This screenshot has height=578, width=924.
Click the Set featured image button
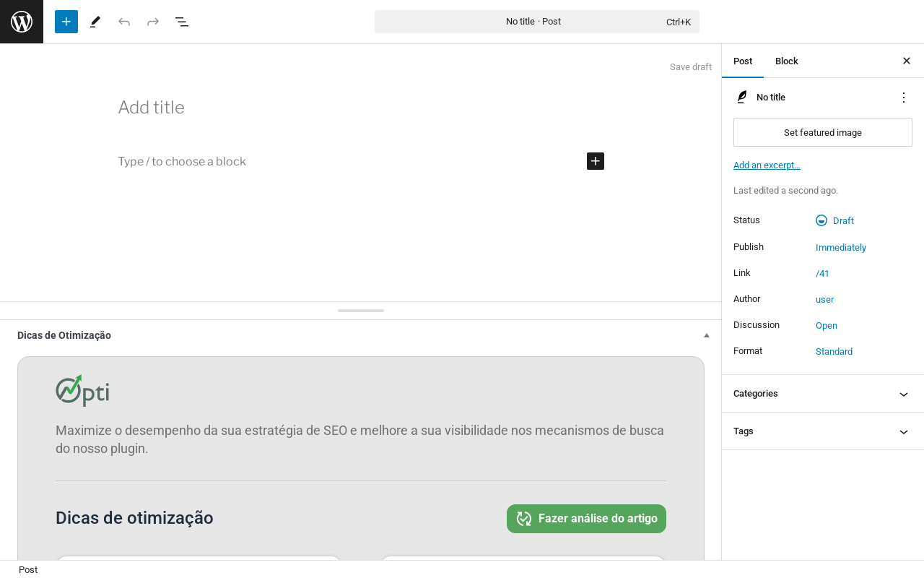[823, 132]
